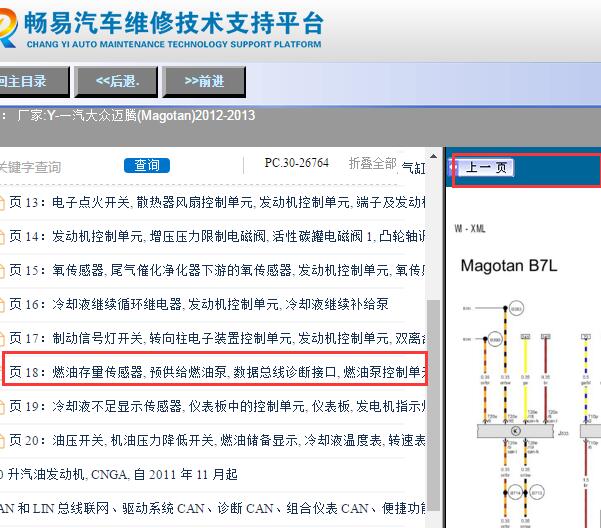
Task: Click the 畅易 platform logo
Action: point(8,28)
